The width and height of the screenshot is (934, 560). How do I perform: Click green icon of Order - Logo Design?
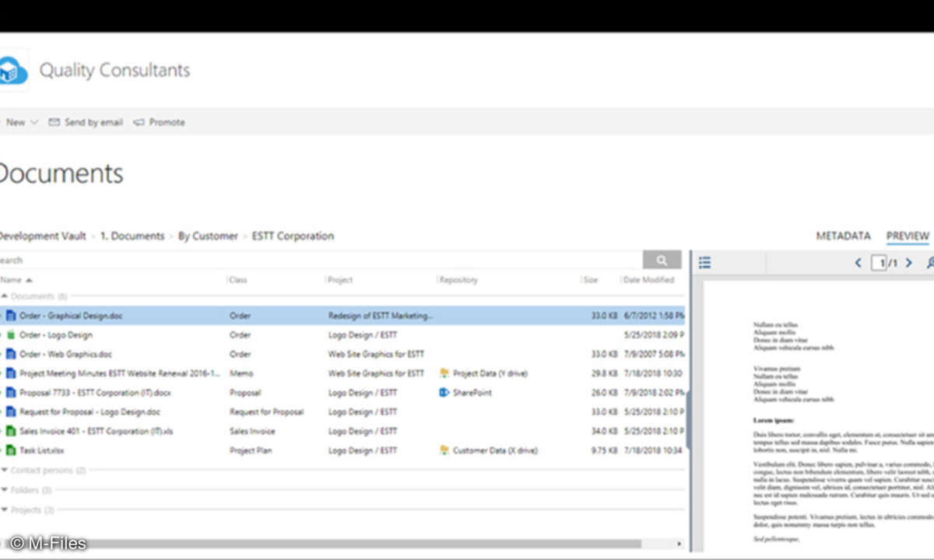pos(11,335)
